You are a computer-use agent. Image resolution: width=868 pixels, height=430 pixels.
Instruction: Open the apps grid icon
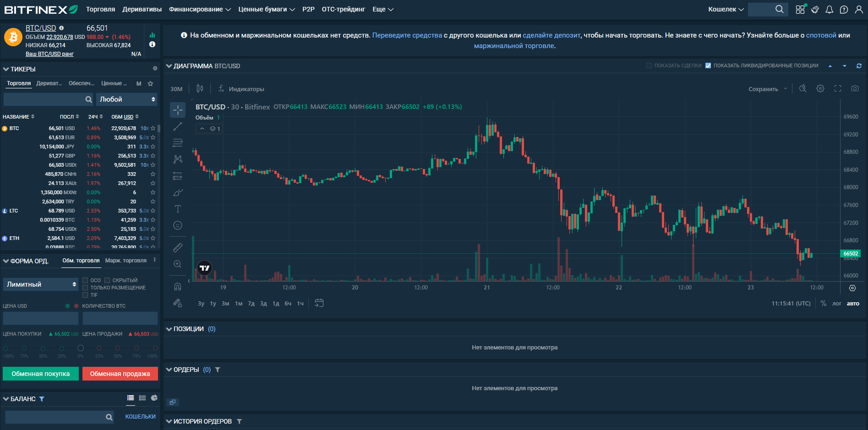[x=800, y=10]
